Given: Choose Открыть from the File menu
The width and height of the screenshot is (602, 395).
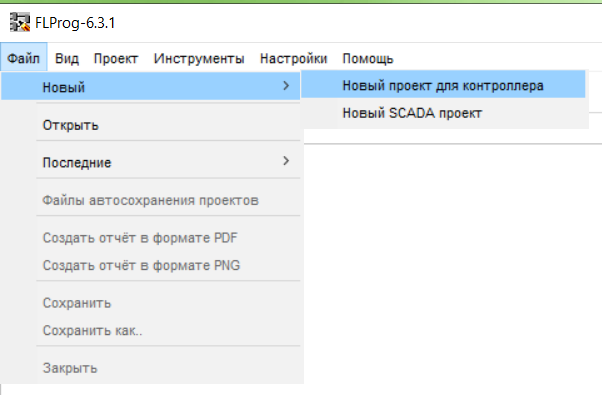Looking at the screenshot, I should click(150, 125).
